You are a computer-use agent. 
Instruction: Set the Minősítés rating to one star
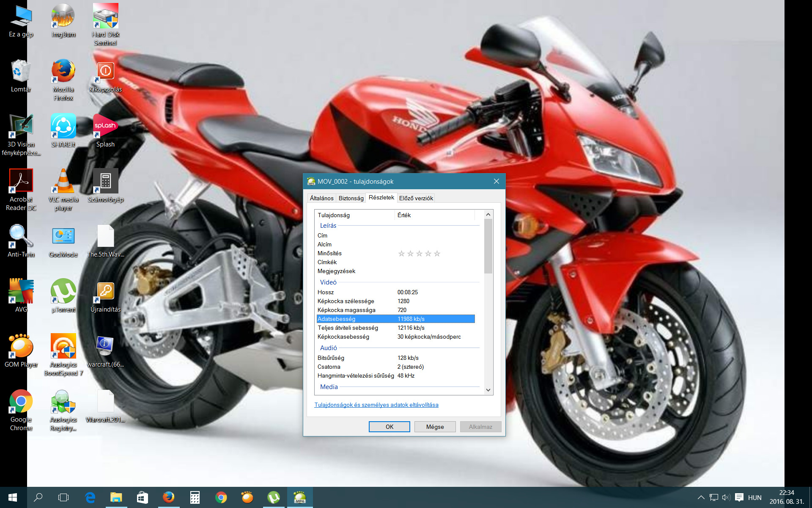(401, 254)
